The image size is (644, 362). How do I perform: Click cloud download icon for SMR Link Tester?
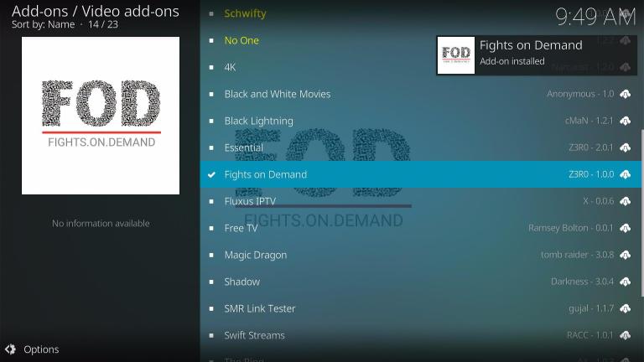[x=625, y=308]
